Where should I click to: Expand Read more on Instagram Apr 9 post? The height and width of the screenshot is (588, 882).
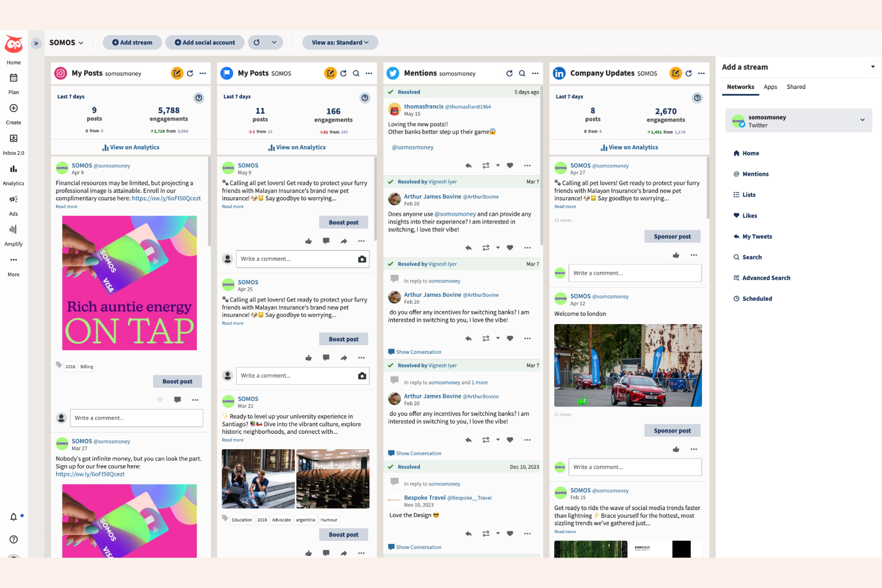coord(66,207)
